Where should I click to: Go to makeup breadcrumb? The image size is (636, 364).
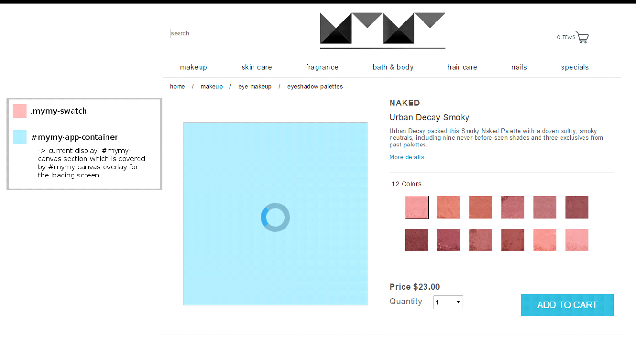[212, 86]
